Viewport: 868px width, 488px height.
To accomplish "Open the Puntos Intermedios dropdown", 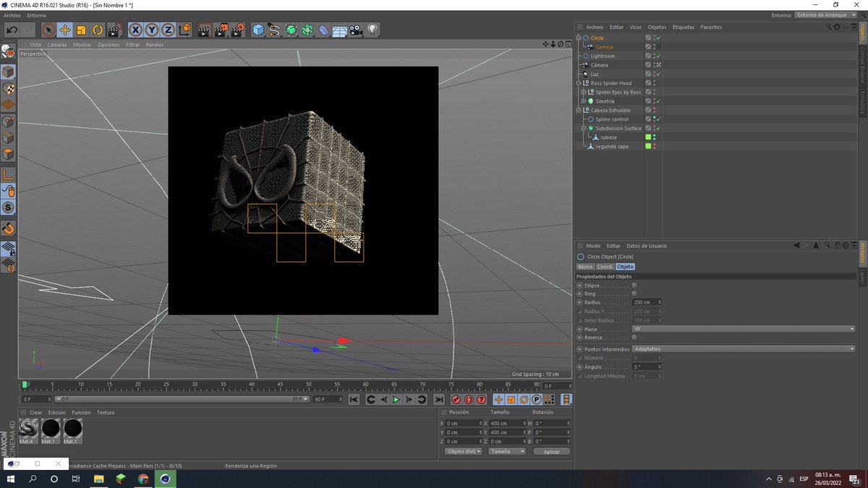I will [743, 348].
